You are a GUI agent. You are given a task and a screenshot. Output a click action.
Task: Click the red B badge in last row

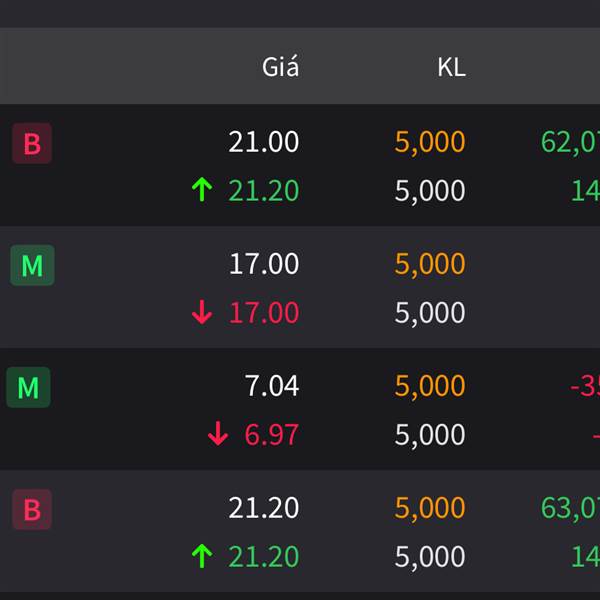32,509
